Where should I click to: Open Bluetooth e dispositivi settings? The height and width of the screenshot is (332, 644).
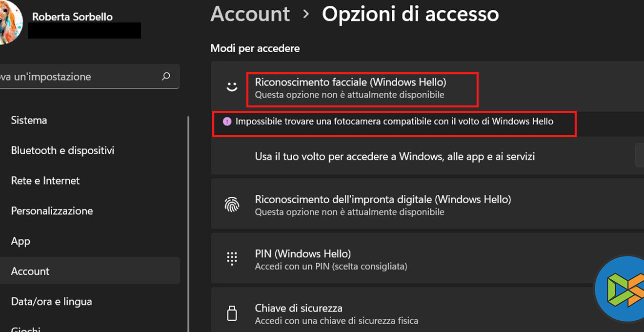tap(62, 150)
